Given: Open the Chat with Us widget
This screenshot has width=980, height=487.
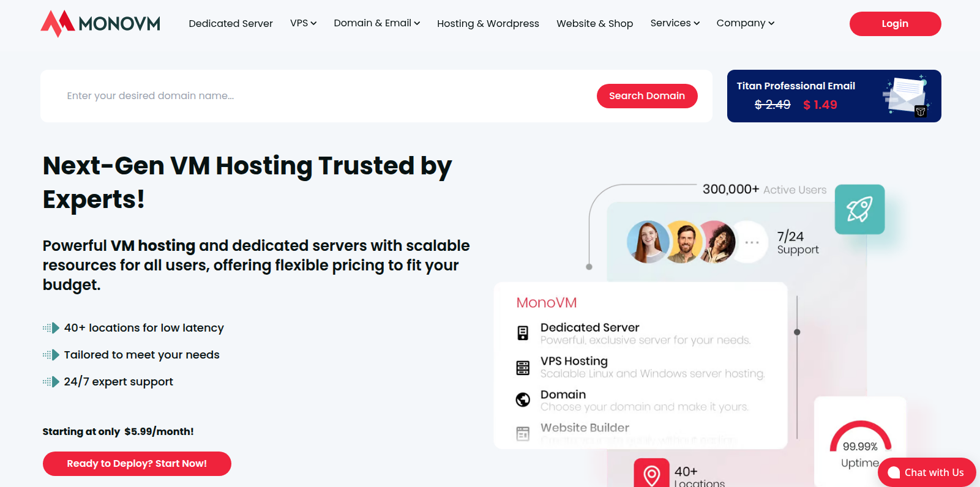Looking at the screenshot, I should (x=926, y=472).
